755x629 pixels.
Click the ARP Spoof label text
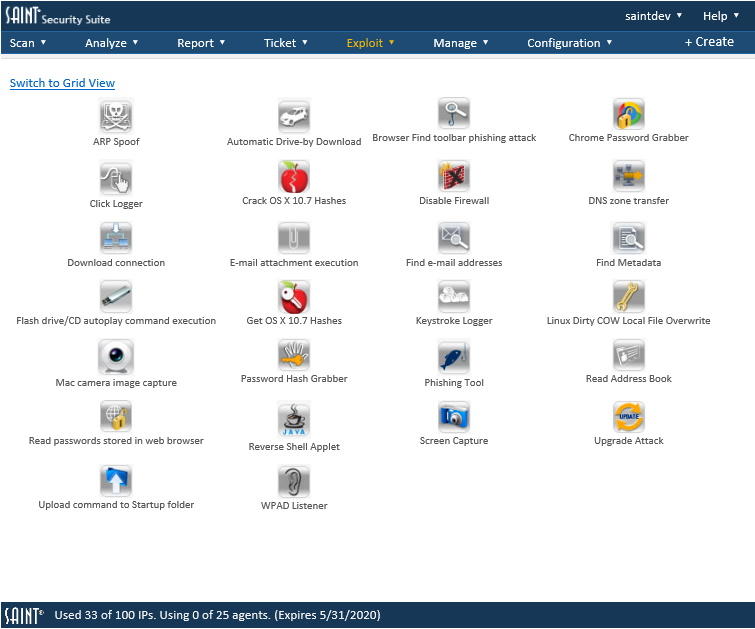point(116,142)
